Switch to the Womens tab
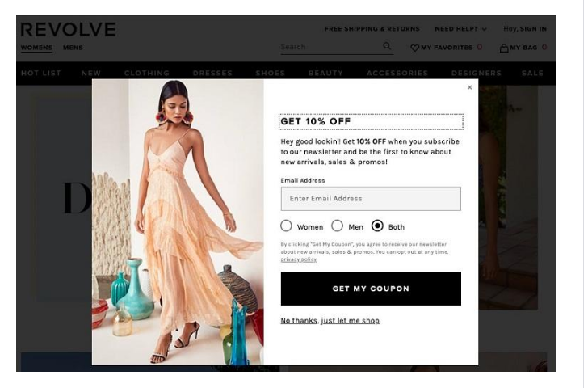This screenshot has width=588, height=388. [x=37, y=48]
